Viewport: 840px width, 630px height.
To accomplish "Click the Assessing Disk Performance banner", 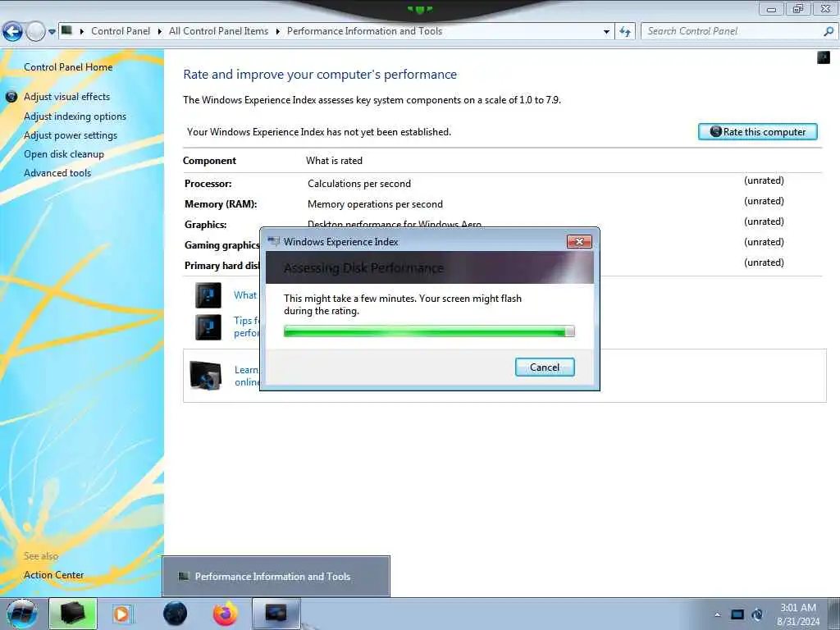I will pyautogui.click(x=430, y=267).
